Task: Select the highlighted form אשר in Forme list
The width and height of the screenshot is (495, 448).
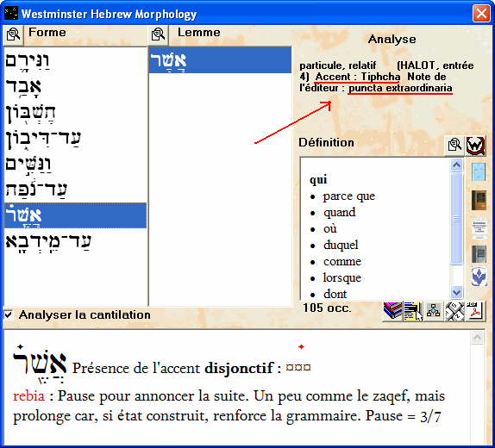Action: 75,215
